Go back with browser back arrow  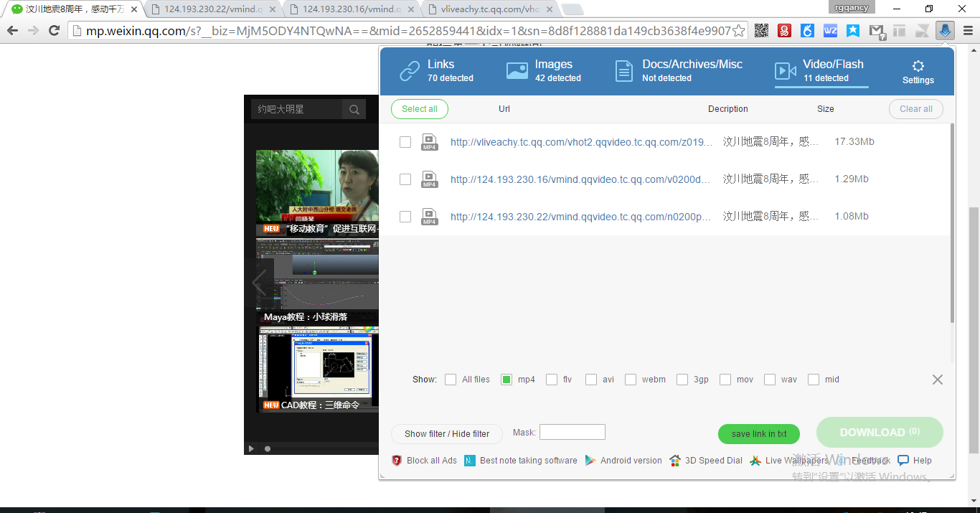coord(12,31)
